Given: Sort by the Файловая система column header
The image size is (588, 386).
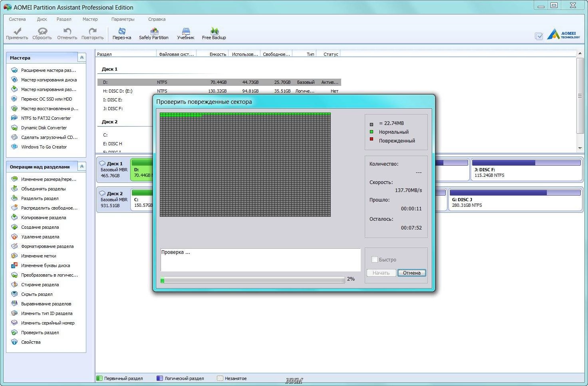Looking at the screenshot, I should click(176, 54).
